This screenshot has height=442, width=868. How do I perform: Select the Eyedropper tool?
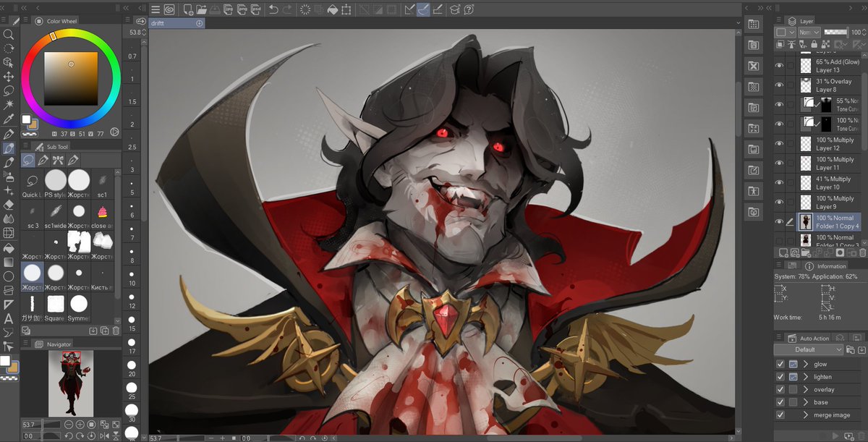coord(9,119)
